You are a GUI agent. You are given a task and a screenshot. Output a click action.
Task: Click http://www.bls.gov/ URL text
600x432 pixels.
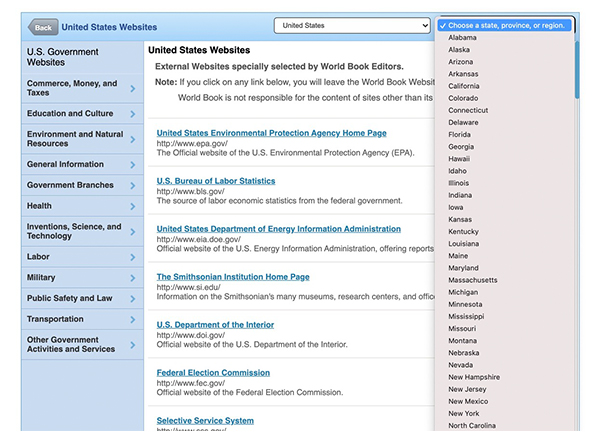coord(191,191)
